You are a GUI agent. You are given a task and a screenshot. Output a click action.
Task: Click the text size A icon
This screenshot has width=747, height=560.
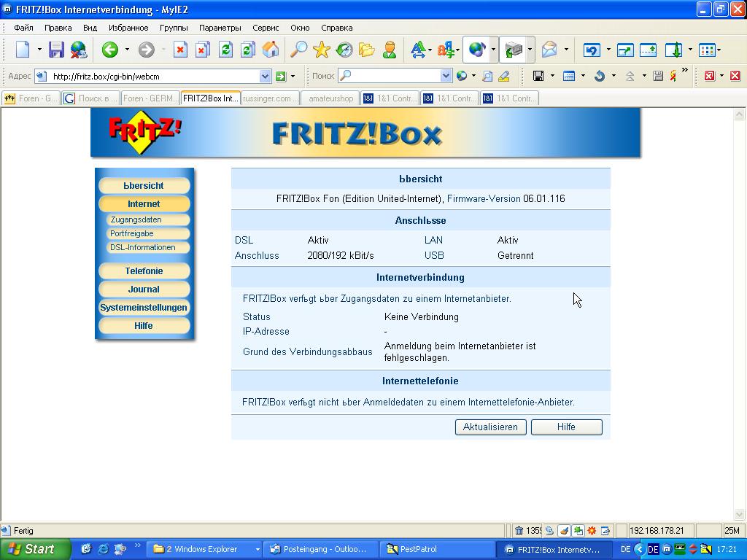click(418, 49)
